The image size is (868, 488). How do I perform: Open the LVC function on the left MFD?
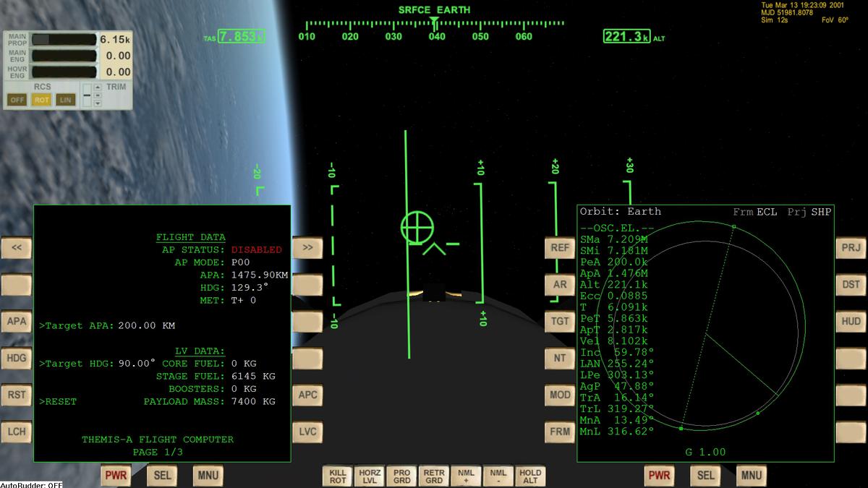tap(307, 432)
